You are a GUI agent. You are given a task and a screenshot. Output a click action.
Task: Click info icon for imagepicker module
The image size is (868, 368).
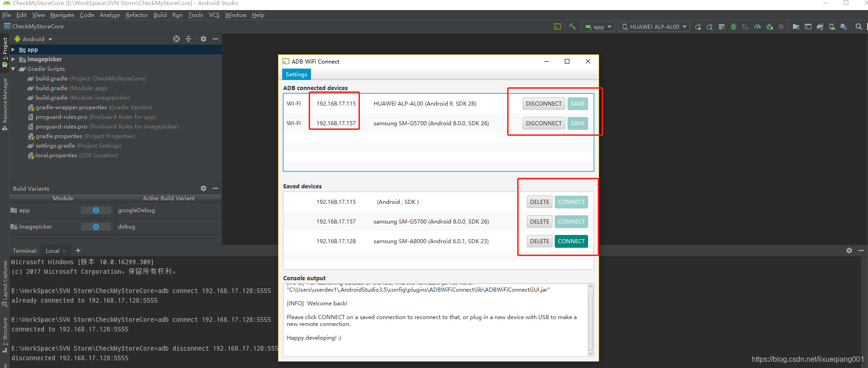click(96, 227)
